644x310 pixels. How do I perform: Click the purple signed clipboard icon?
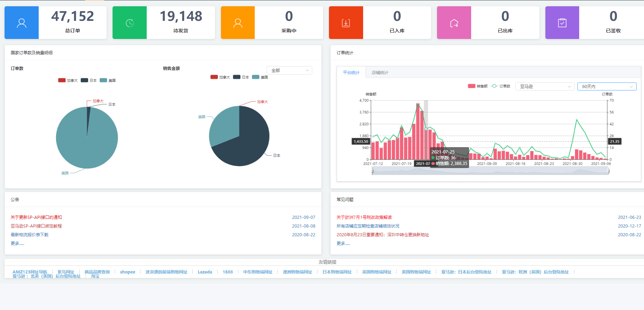pos(562,23)
